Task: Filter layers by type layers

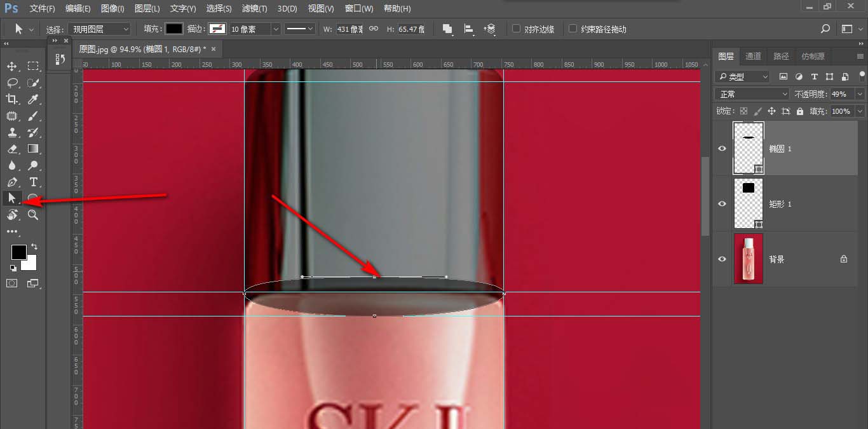Action: [x=814, y=76]
